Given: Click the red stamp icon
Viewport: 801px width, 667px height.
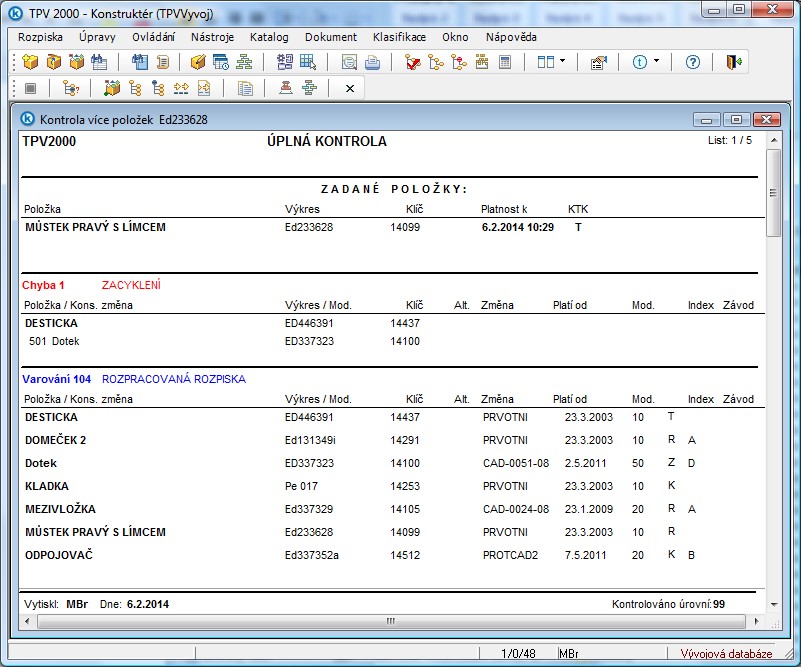Looking at the screenshot, I should point(286,88).
